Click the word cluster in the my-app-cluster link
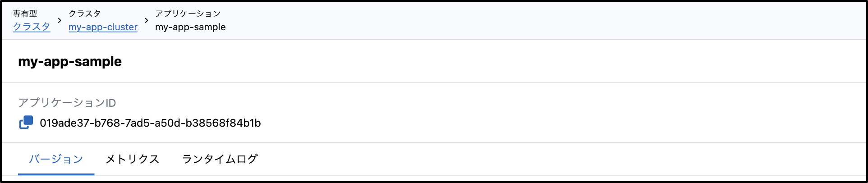Screen dimensions: 868x183 point(121,27)
